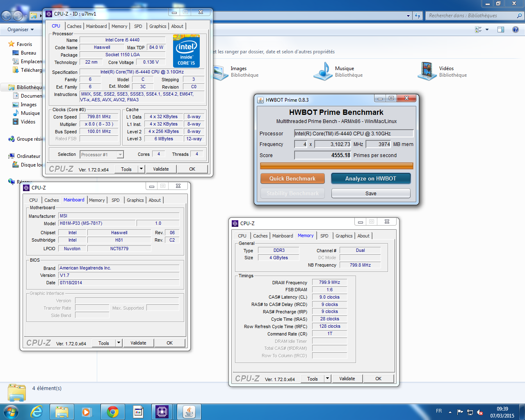Expand the Tools arrow in Memory CPU-Z window
This screenshot has width=525, height=420.
point(327,379)
